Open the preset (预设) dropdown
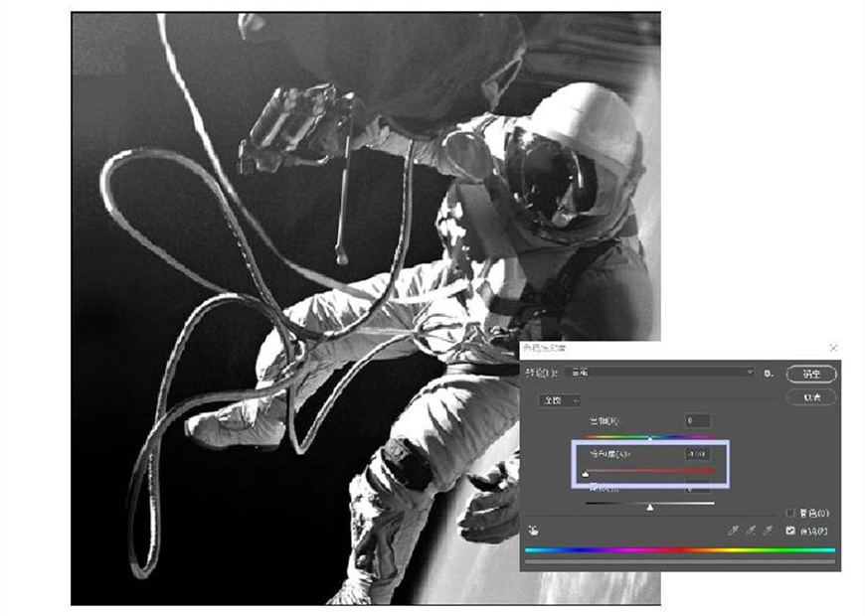 tap(661, 373)
